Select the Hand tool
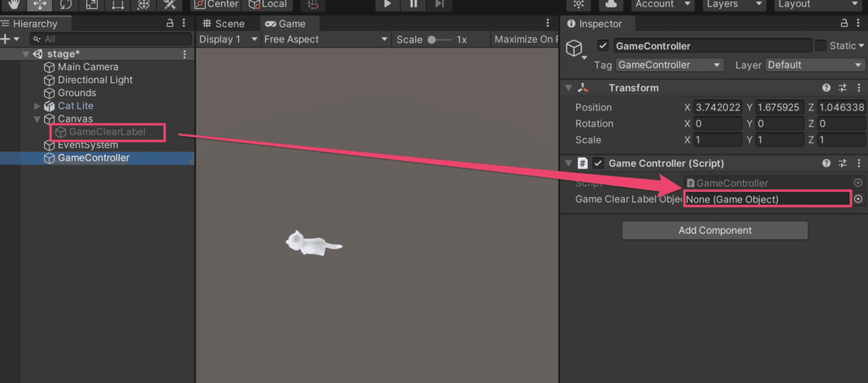The height and width of the screenshot is (383, 868). pos(14,4)
